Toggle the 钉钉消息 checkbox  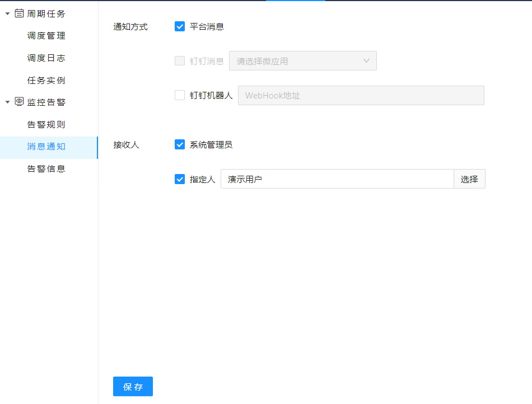pyautogui.click(x=180, y=61)
